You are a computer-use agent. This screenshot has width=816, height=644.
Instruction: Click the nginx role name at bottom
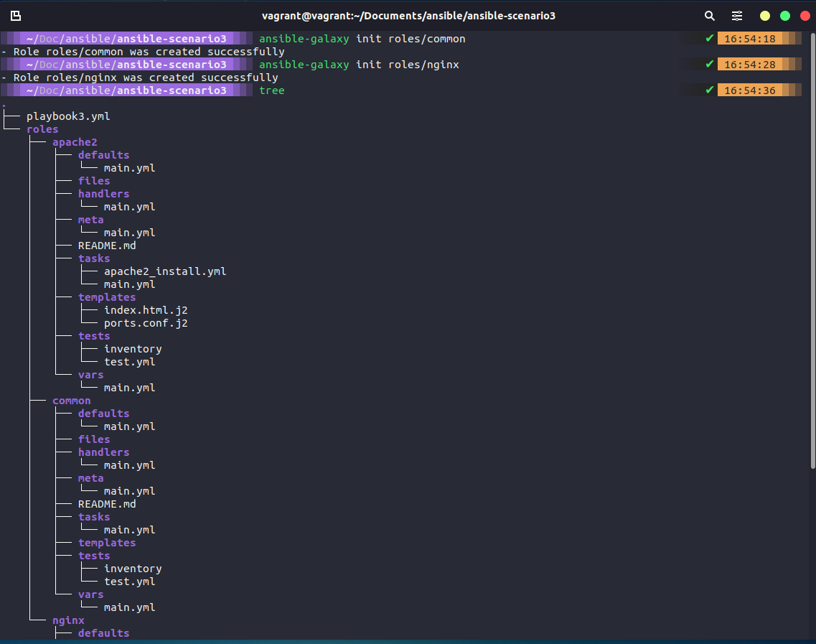[x=68, y=620]
